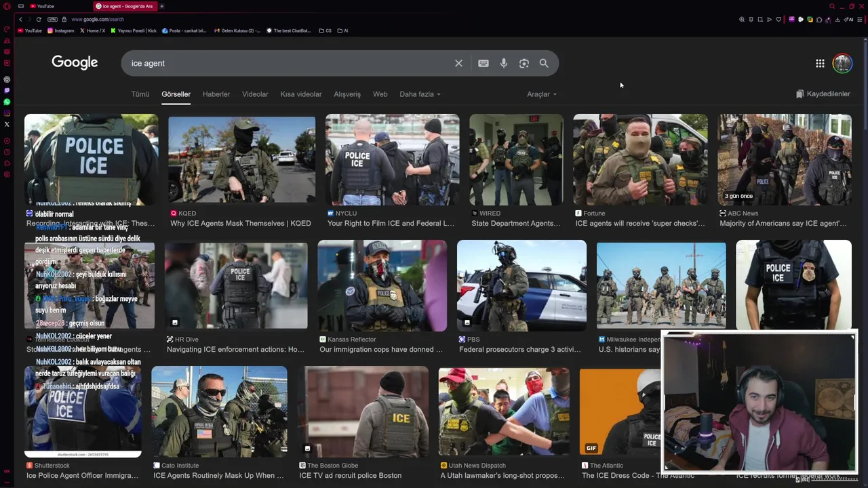The width and height of the screenshot is (868, 488).
Task: Go back to the previous page
Action: coord(20,19)
